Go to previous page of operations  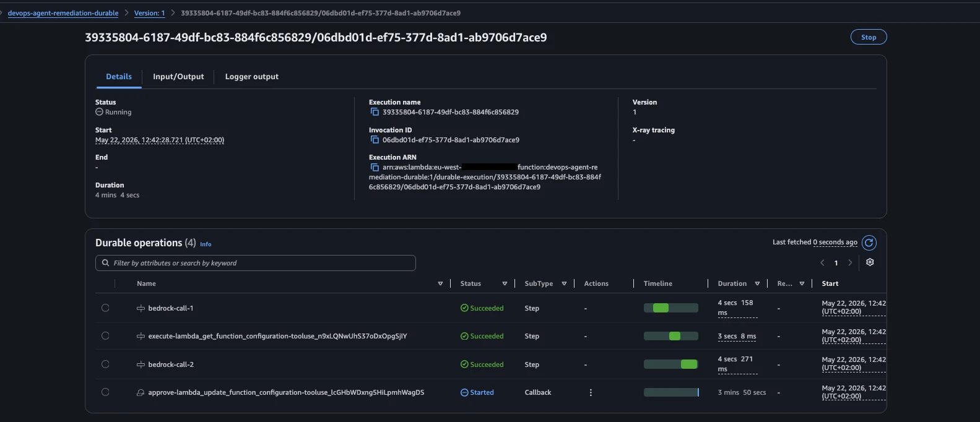point(822,263)
